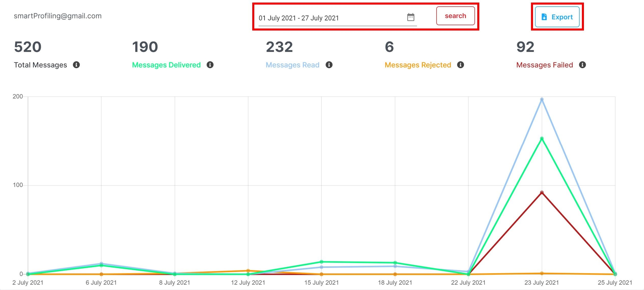Open info icon beside Messages Read

point(329,65)
